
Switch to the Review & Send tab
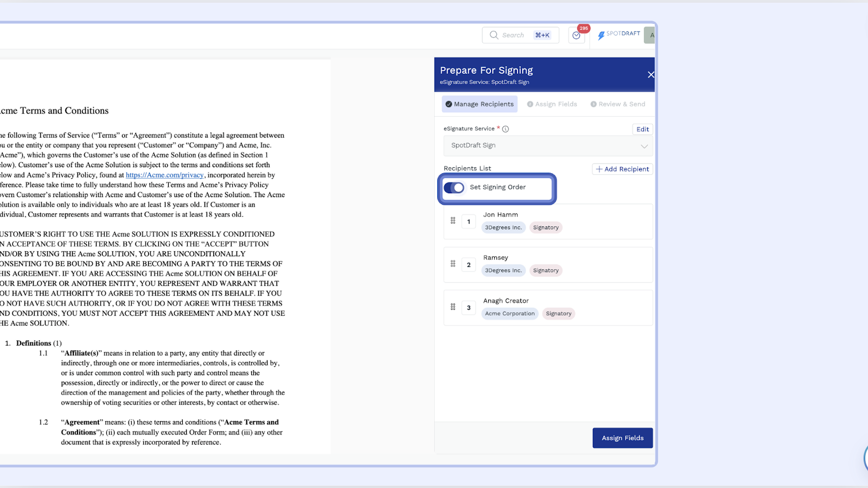tap(618, 104)
